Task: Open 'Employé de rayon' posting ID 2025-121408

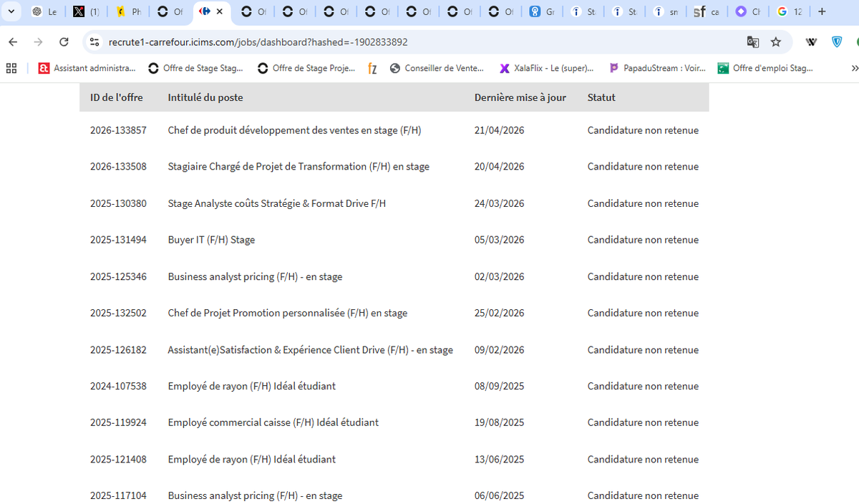Action: pos(251,460)
